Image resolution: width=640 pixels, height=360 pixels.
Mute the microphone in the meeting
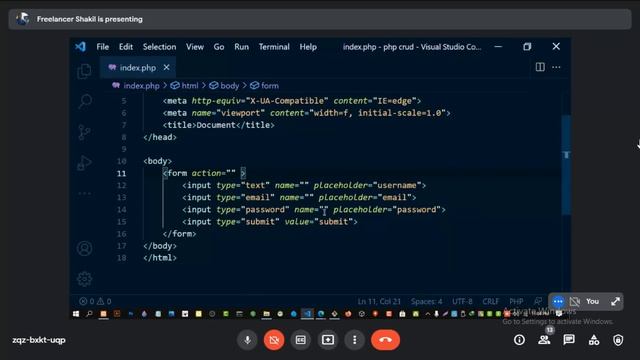247,340
